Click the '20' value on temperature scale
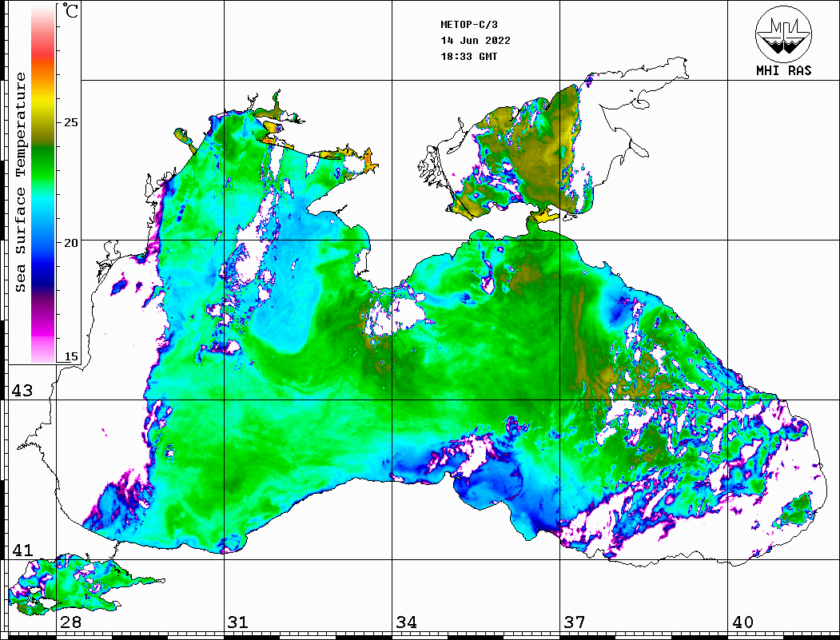Viewport: 840px width, 640px height. click(x=70, y=243)
